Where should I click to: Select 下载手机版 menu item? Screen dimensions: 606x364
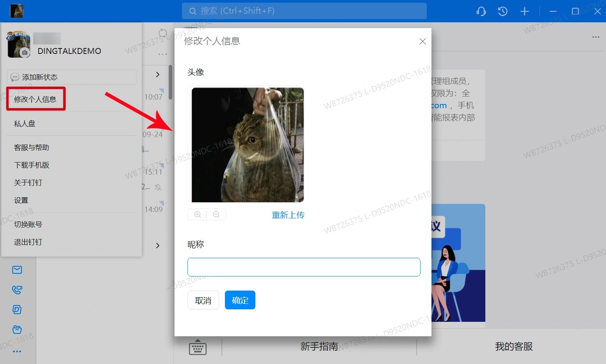32,165
